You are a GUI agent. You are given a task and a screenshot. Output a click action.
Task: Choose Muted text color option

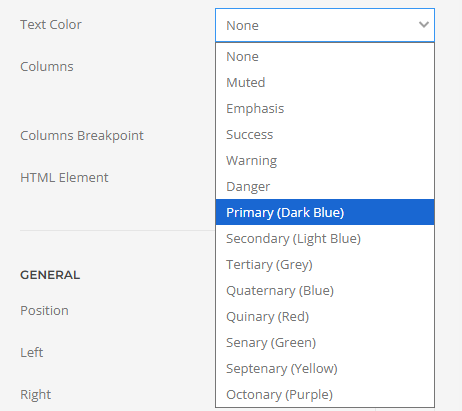coord(325,83)
